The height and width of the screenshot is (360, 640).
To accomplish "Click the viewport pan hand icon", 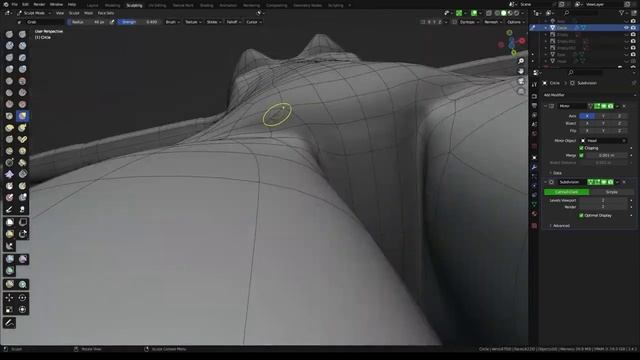I will pyautogui.click(x=521, y=71).
